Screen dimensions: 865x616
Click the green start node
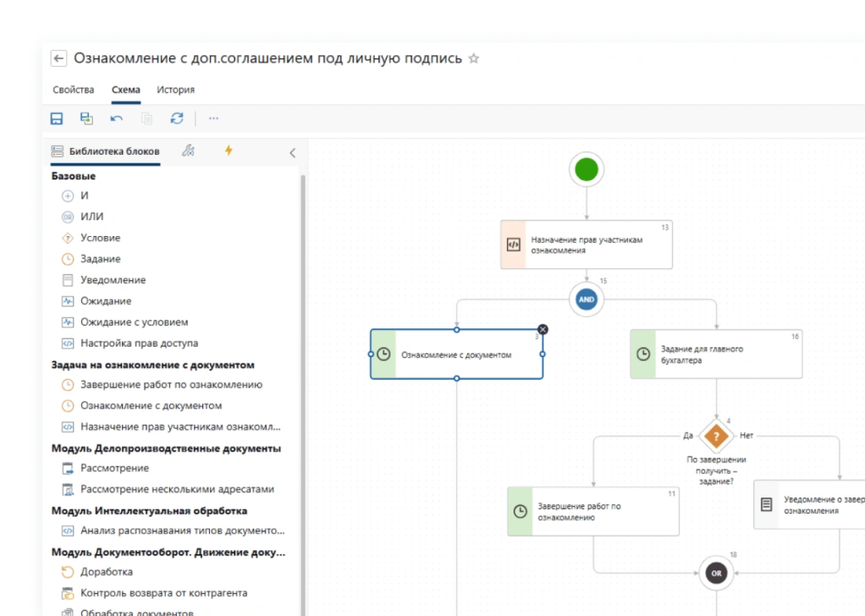[586, 169]
